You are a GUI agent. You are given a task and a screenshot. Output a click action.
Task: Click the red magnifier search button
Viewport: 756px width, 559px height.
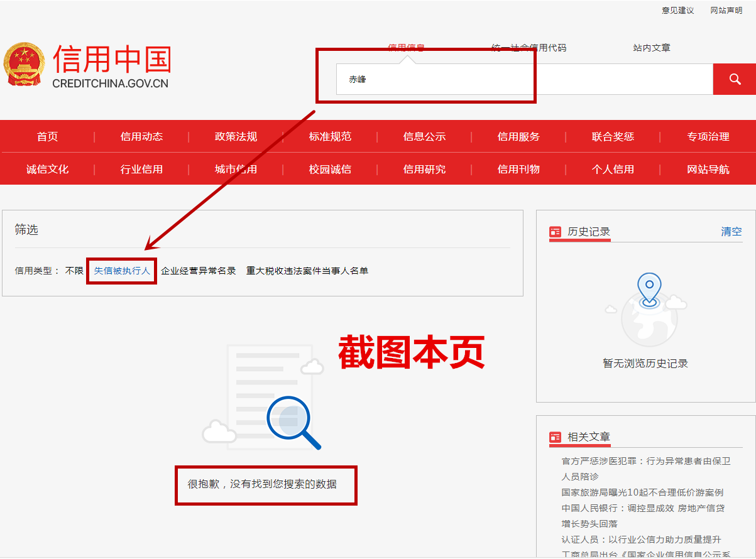pos(734,79)
